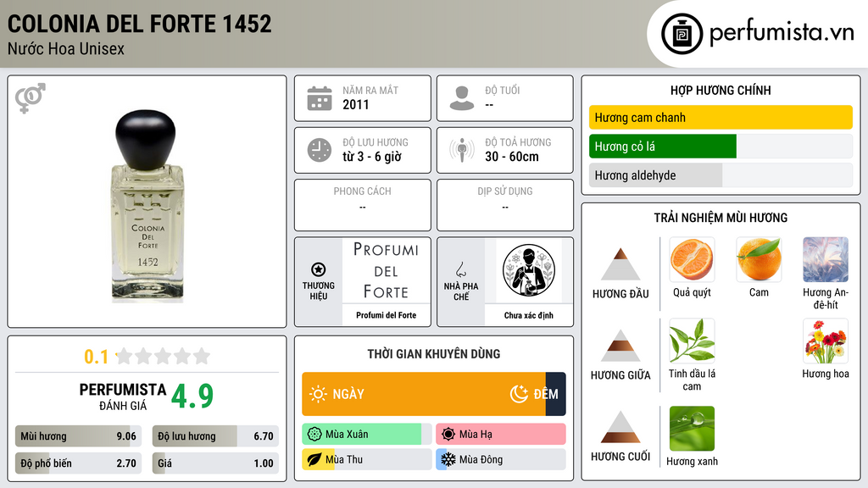Click the HỢP HƯƠNG CHÍNH heading

[721, 90]
